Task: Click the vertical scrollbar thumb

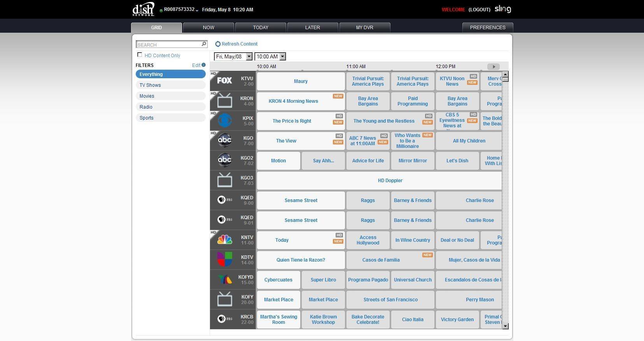Action: click(505, 79)
